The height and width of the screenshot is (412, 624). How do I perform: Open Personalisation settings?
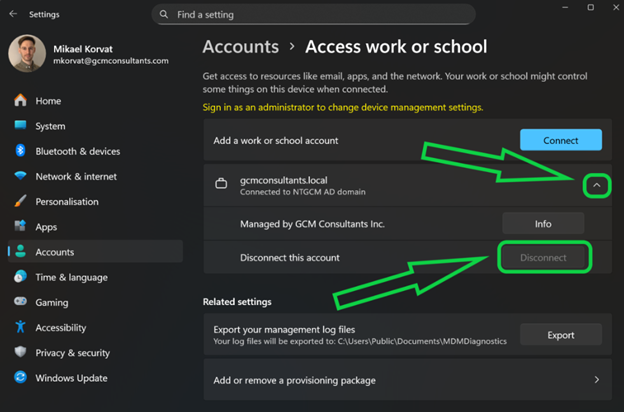[95, 201]
